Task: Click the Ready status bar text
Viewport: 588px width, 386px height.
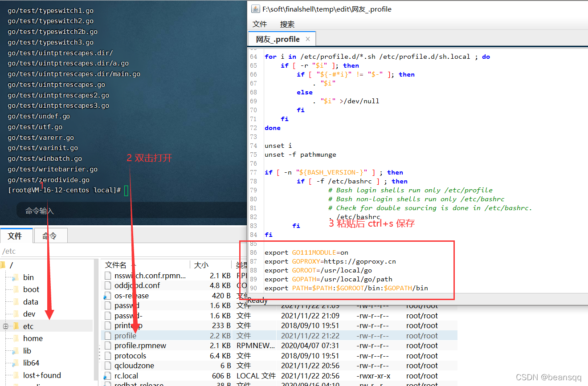Action: [x=257, y=301]
